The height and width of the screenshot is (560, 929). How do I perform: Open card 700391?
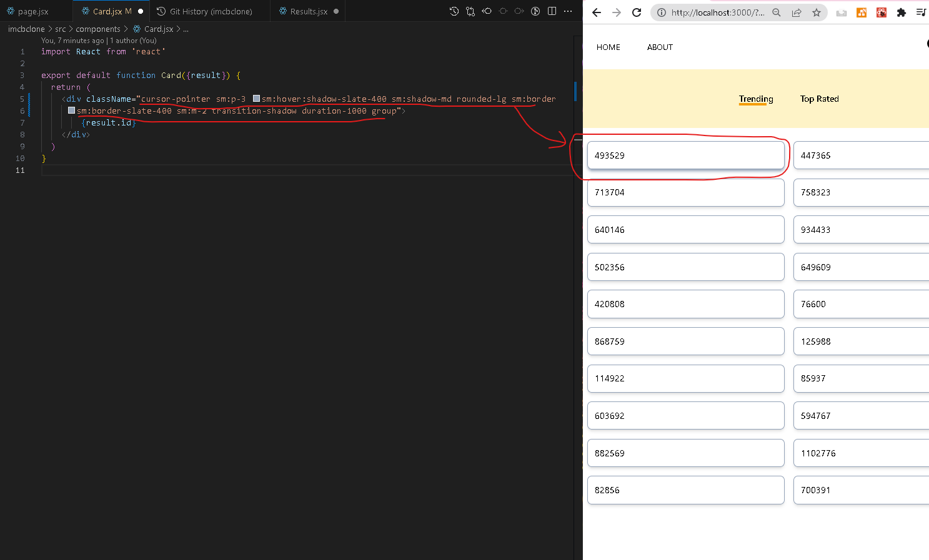[x=861, y=490]
